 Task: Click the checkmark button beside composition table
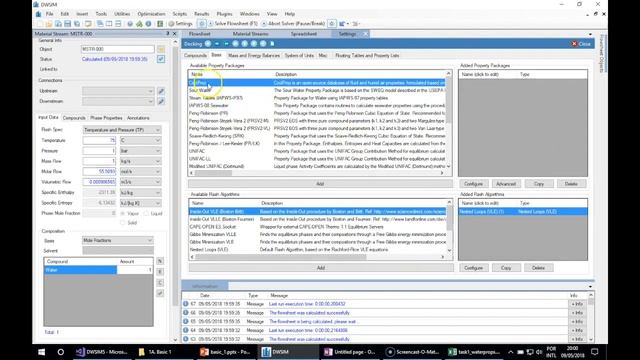coord(160,293)
